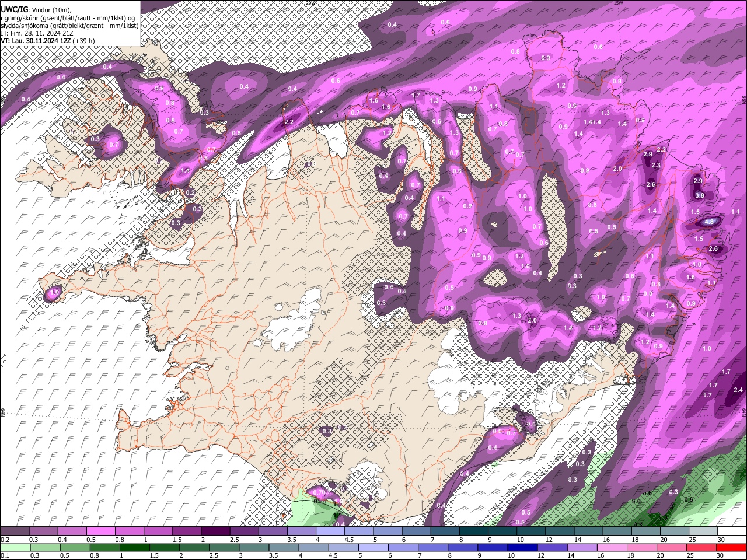The width and height of the screenshot is (747, 560).
Task: Select the rigning/skúrir legend description line
Action: point(69,17)
